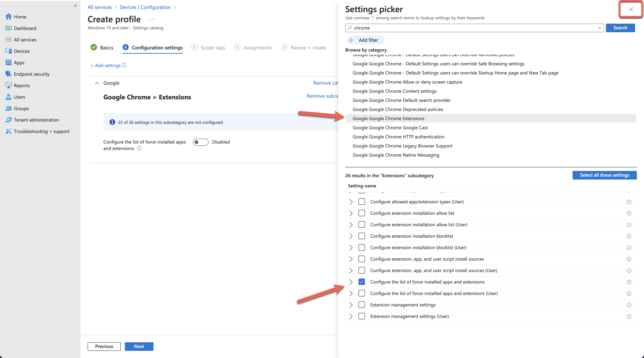Show info for Configure extension installation blocklist
644x358 pixels.
629,236
